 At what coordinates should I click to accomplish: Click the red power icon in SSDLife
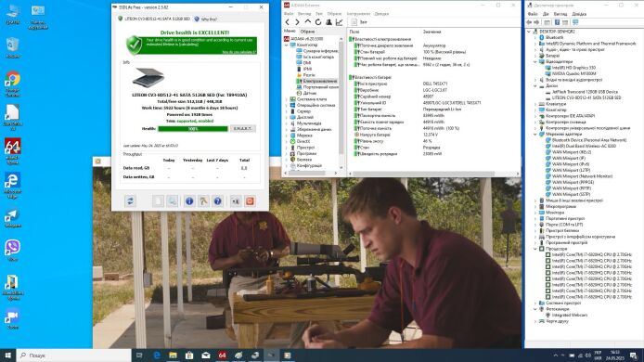click(250, 200)
